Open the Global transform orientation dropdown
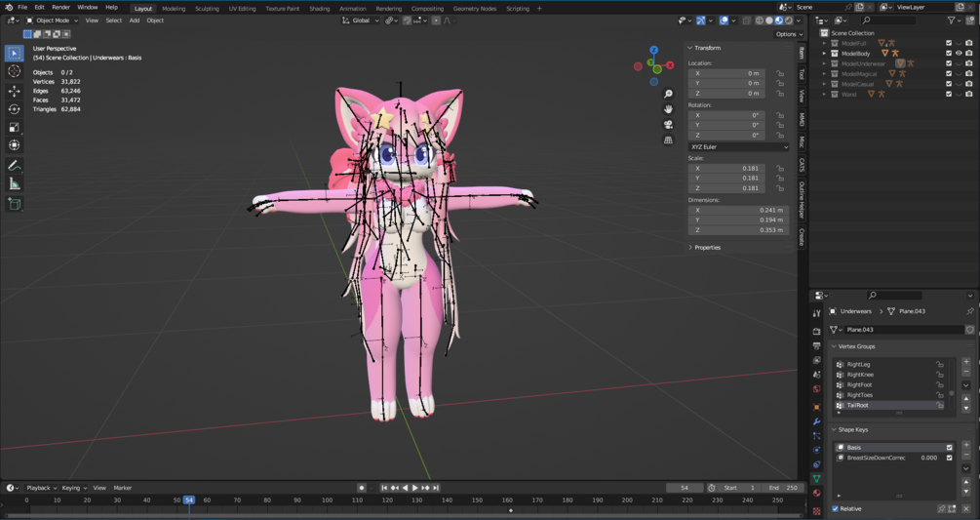This screenshot has height=520, width=980. click(361, 20)
